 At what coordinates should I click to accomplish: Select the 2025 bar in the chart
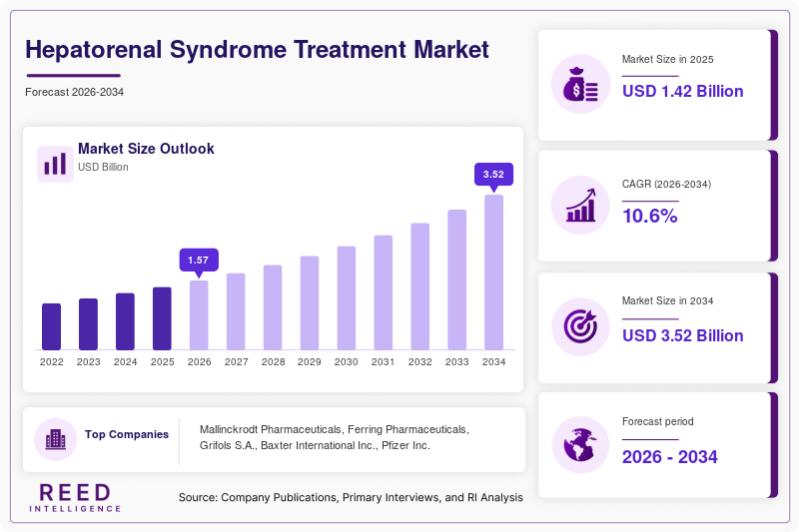point(162,318)
